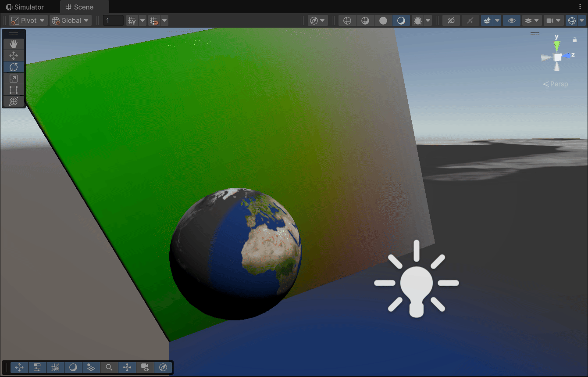The height and width of the screenshot is (377, 588).
Task: Switch to the Simulator tab
Action: click(x=25, y=7)
